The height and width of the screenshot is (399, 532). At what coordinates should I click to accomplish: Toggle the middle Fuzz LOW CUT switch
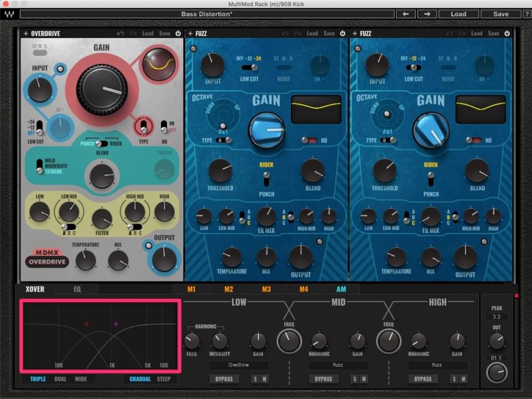tap(249, 68)
